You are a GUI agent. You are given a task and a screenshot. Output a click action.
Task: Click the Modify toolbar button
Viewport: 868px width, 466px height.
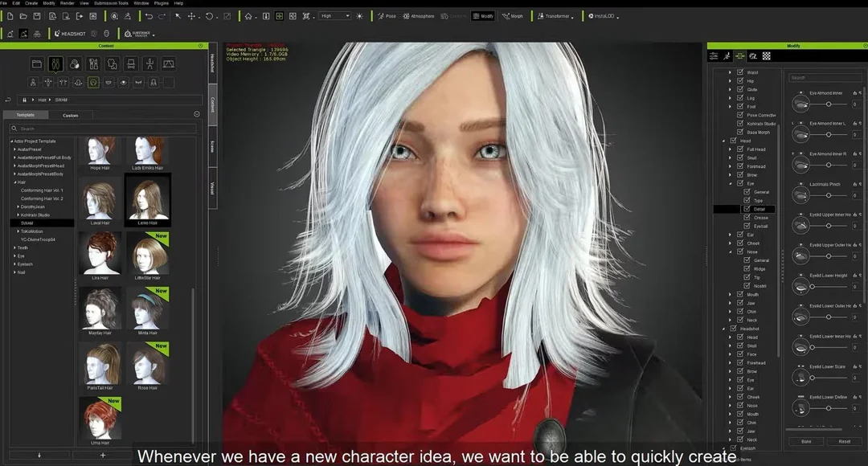483,16
